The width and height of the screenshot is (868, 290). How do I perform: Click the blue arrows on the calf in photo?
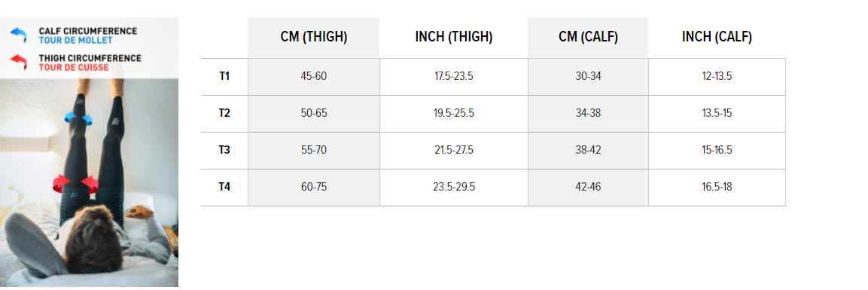[x=78, y=118]
